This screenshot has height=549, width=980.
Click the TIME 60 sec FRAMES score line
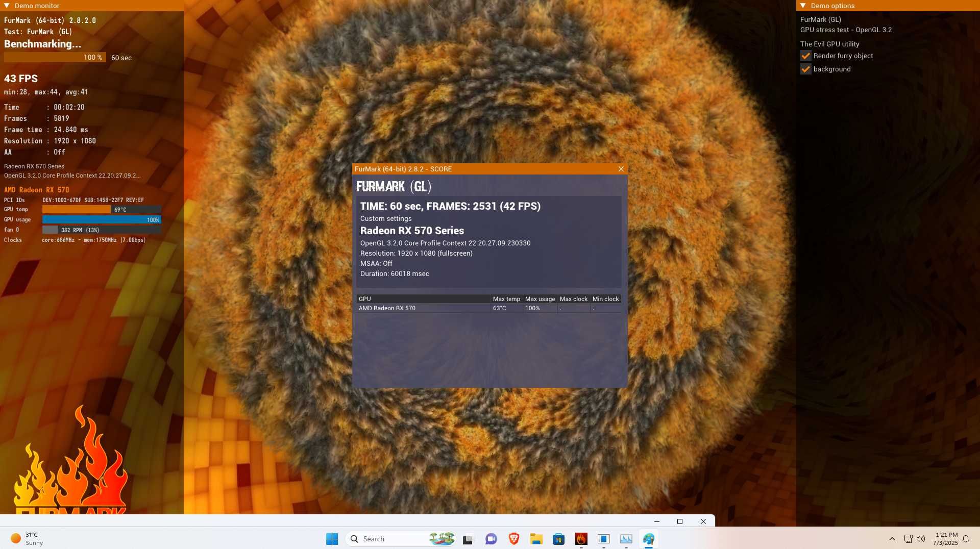coord(450,206)
